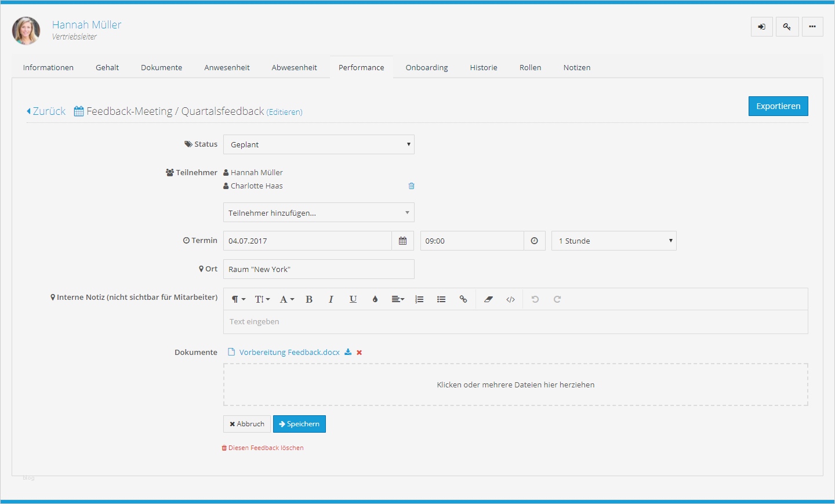
Task: Insert a hyperlink using the link icon
Action: click(x=463, y=299)
